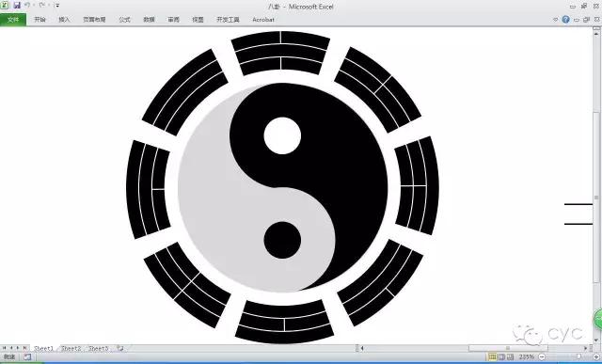The width and height of the screenshot is (602, 364).
Task: Click the 235% zoom level button
Action: point(527,357)
